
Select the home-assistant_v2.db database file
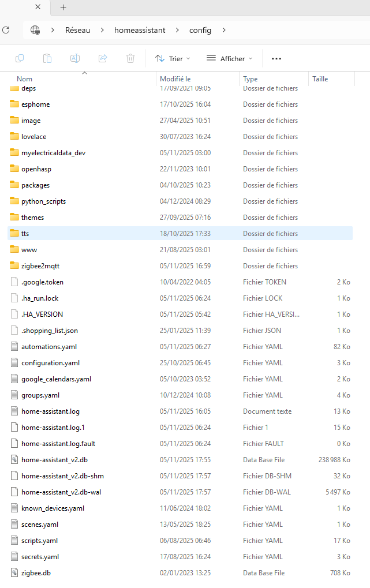tap(54, 460)
